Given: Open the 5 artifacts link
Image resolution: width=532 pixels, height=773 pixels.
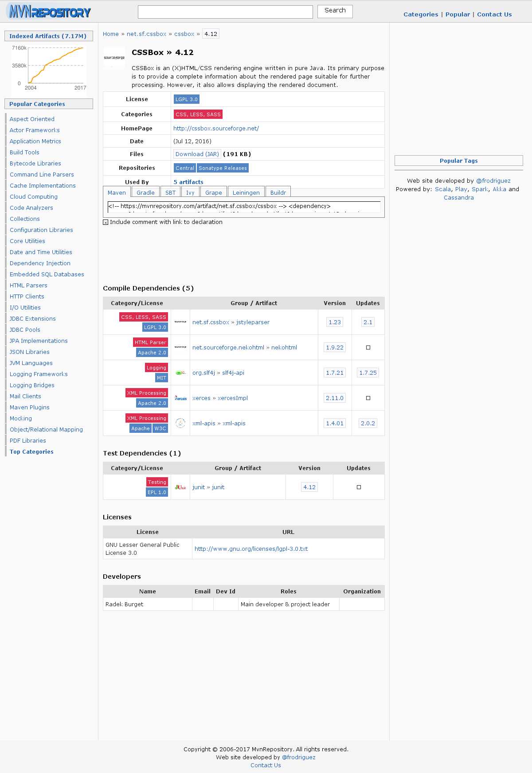Looking at the screenshot, I should [188, 182].
